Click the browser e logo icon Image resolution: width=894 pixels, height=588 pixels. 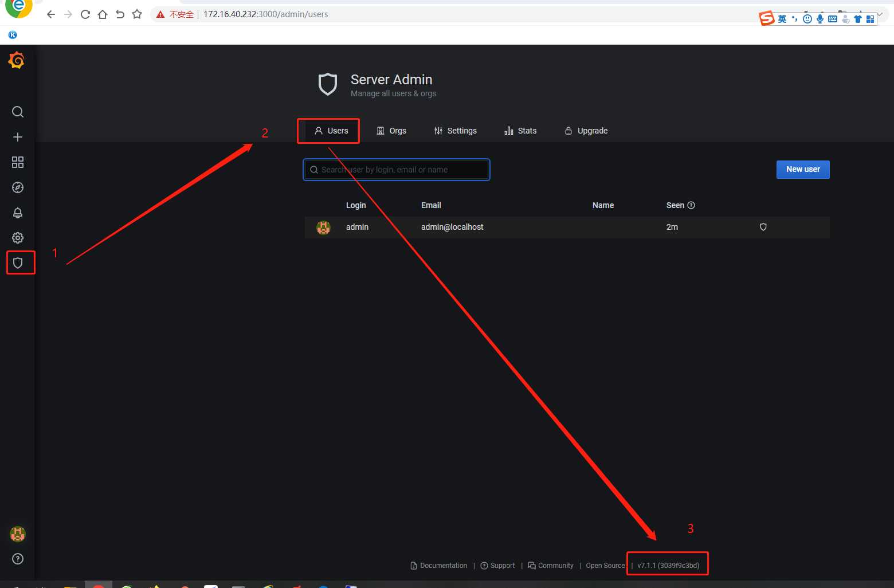18,7
